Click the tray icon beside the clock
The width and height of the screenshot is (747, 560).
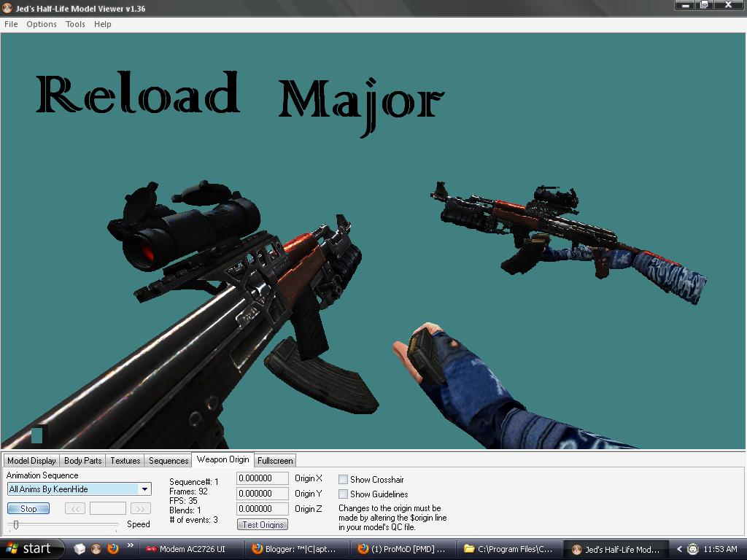692,549
